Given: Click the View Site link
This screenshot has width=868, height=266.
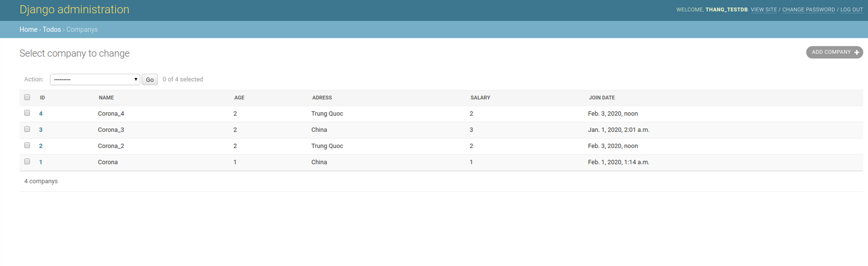Looking at the screenshot, I should (x=764, y=9).
